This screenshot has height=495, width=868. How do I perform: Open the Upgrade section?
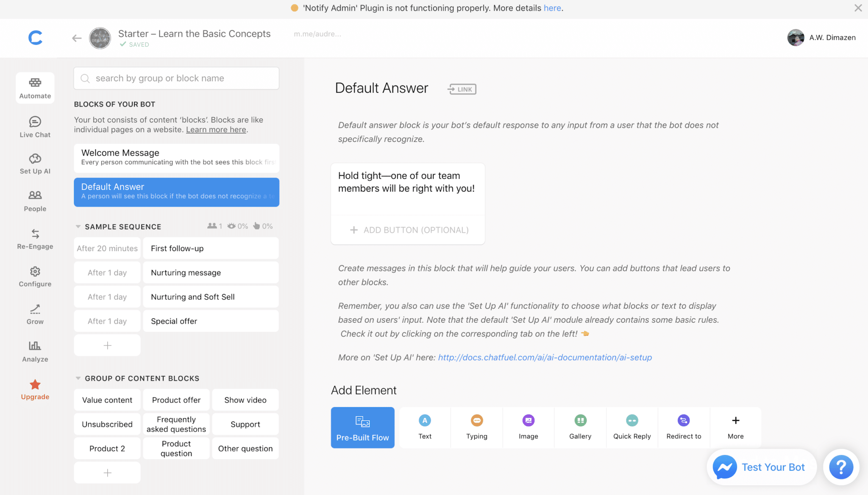tap(35, 389)
